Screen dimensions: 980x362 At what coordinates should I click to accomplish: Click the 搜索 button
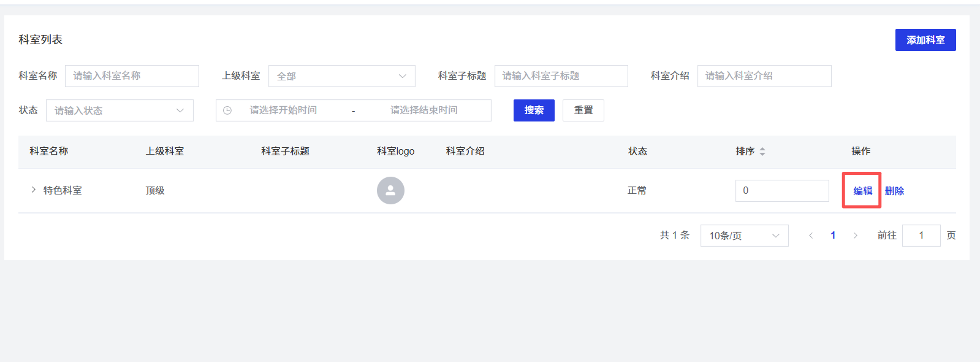point(534,110)
